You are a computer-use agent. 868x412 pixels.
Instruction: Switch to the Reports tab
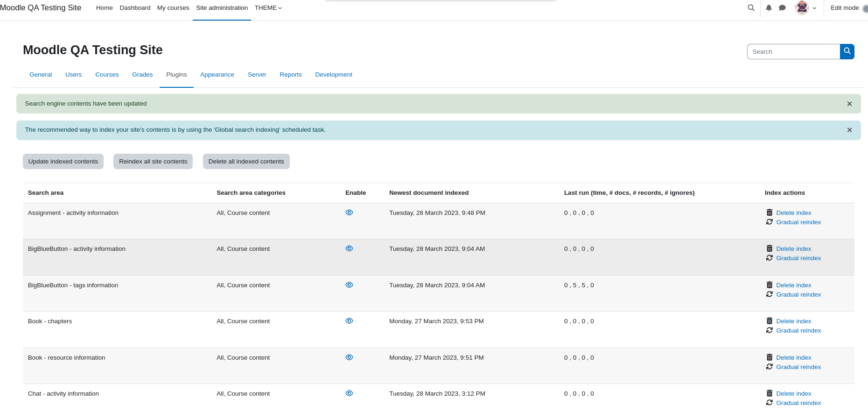point(291,75)
